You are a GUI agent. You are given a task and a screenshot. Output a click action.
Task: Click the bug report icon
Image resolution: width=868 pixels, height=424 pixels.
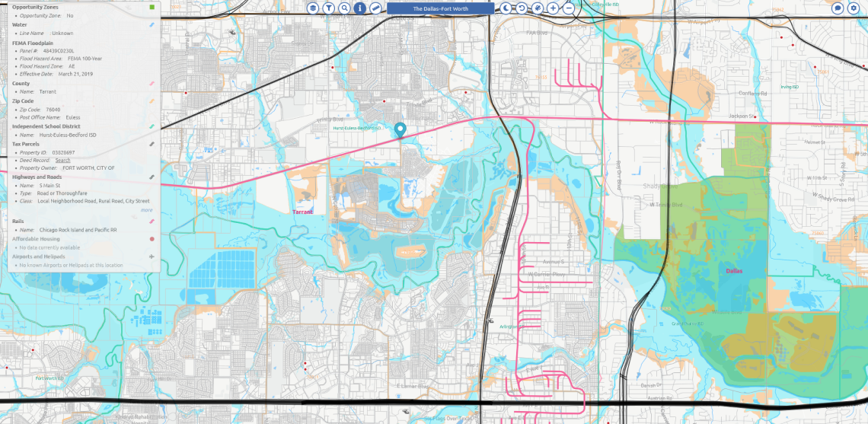click(x=538, y=8)
